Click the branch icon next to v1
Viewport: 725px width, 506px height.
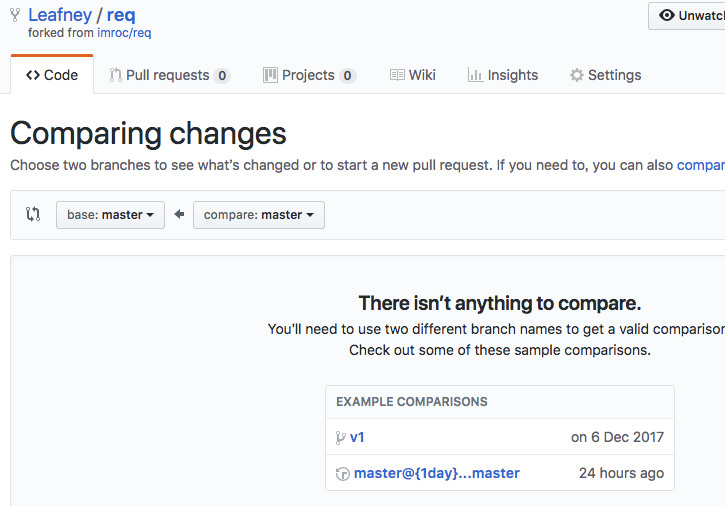341,437
